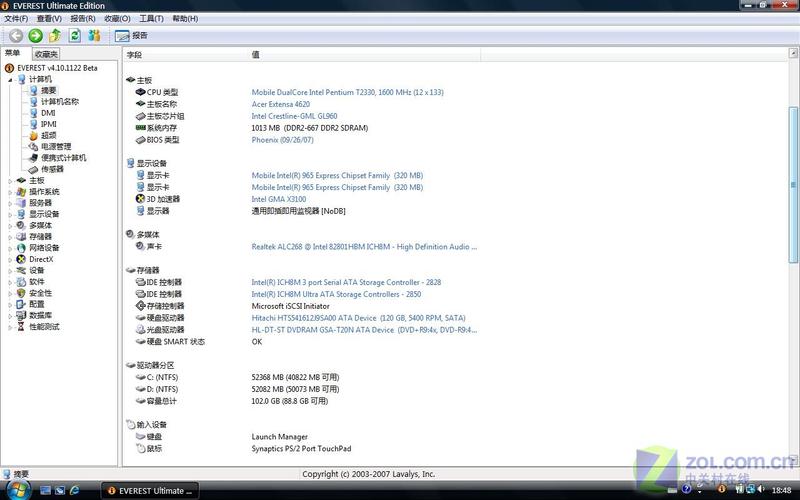Click the 光盘驱动器 optical drive icon
Image resolution: width=800 pixels, height=500 pixels.
141,330
